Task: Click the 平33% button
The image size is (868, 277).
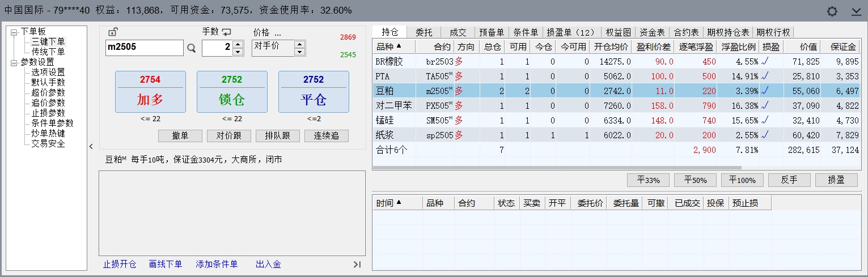Action: tap(649, 180)
